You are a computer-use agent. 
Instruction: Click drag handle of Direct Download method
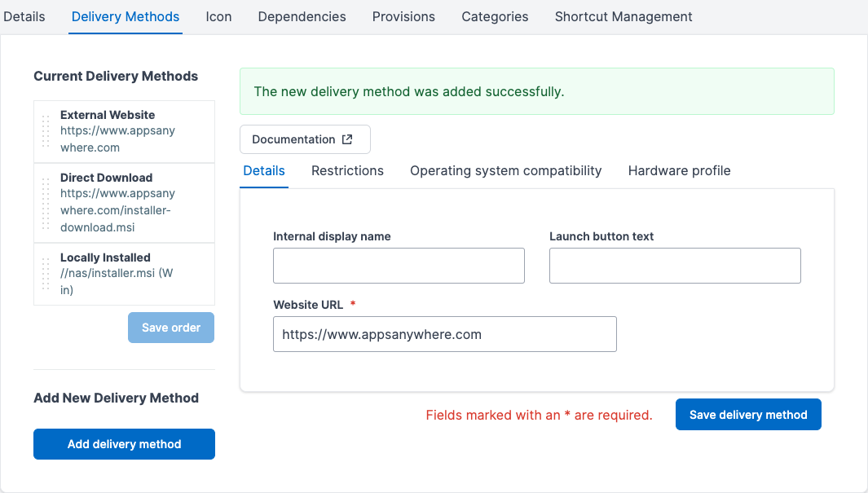pyautogui.click(x=46, y=202)
